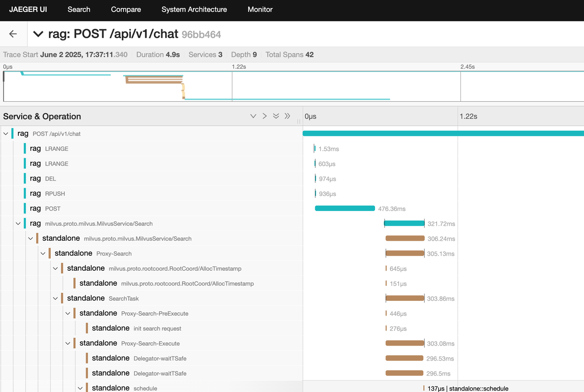Click the root span teal timeline bar
584x392 pixels.
(443, 134)
